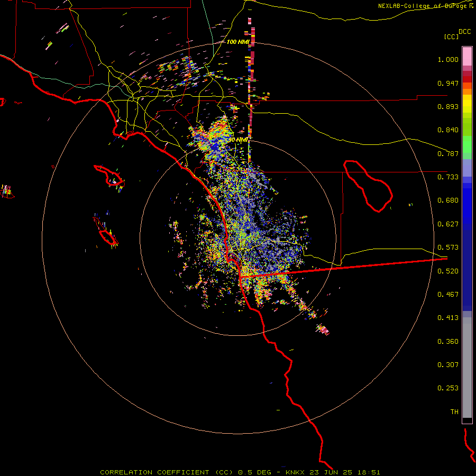Select the 1.000 scale value

click(x=448, y=59)
